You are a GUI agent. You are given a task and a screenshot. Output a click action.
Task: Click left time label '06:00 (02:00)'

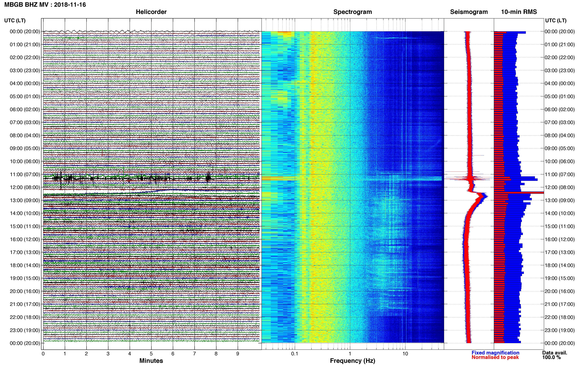coord(25,109)
